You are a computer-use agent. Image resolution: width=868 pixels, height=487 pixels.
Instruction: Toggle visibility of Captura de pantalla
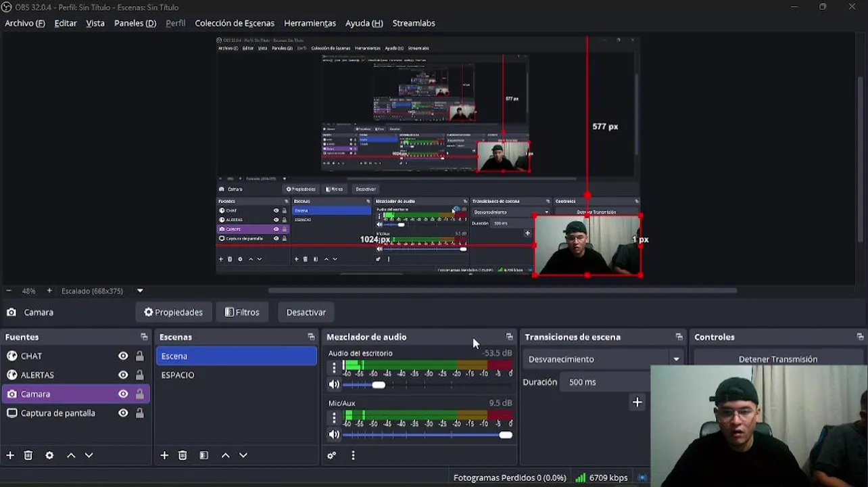(x=123, y=413)
